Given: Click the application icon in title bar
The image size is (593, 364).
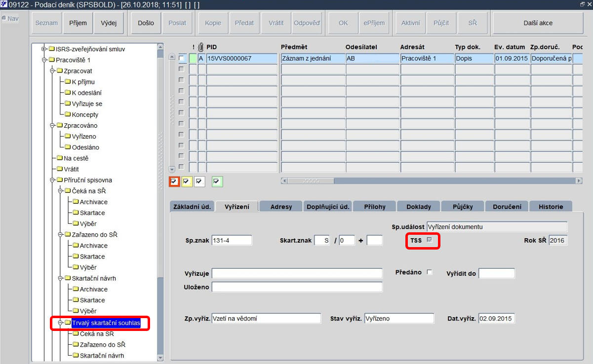Looking at the screenshot, I should click(x=4, y=4).
